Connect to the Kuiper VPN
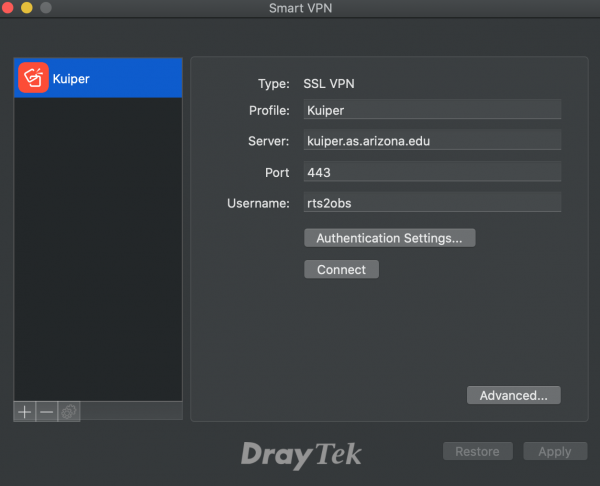 (x=341, y=269)
